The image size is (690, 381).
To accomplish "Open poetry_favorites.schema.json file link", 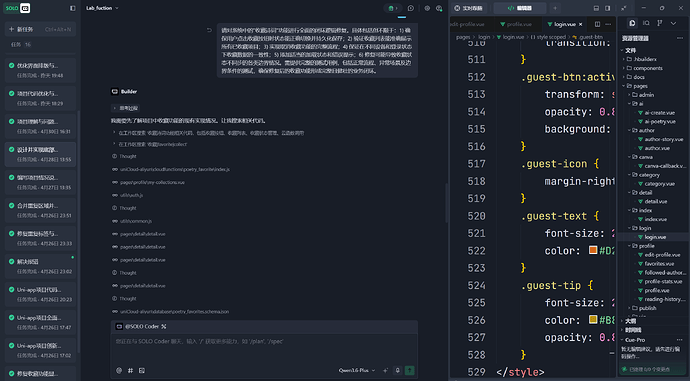I will pyautogui.click(x=174, y=311).
